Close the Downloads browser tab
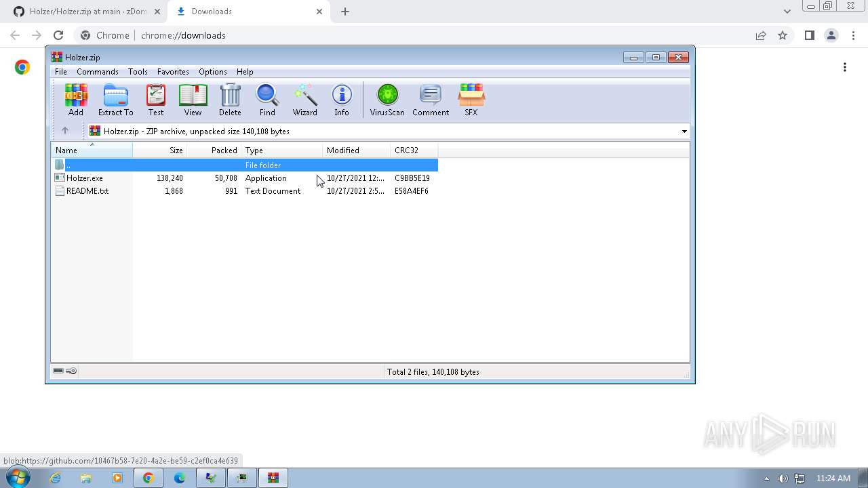Viewport: 868px width, 488px height. 319,12
